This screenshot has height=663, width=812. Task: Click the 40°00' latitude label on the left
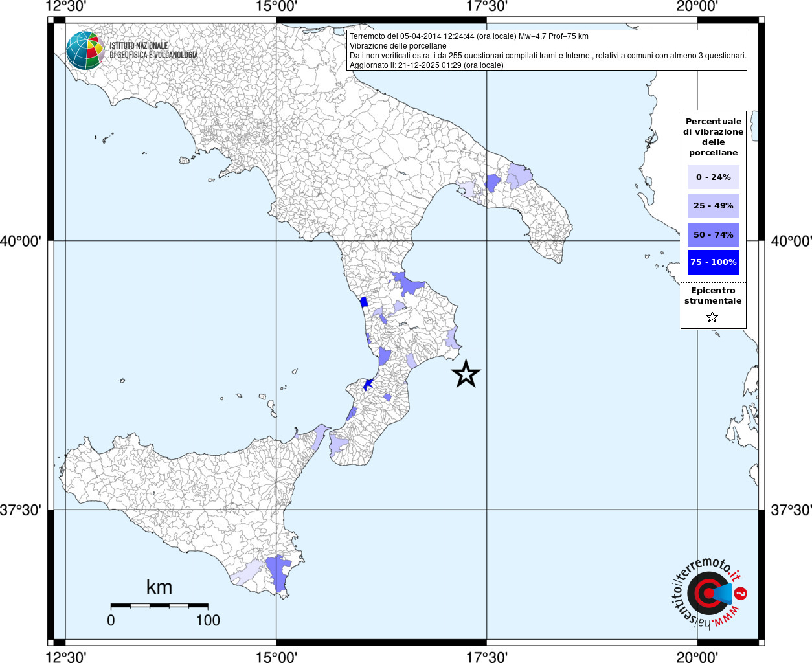point(21,242)
